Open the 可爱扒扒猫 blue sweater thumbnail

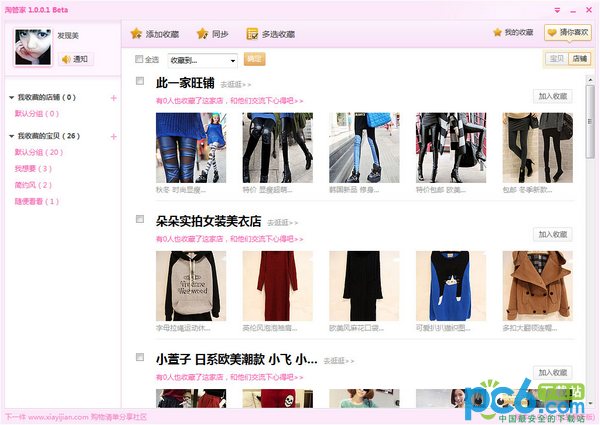(x=451, y=286)
